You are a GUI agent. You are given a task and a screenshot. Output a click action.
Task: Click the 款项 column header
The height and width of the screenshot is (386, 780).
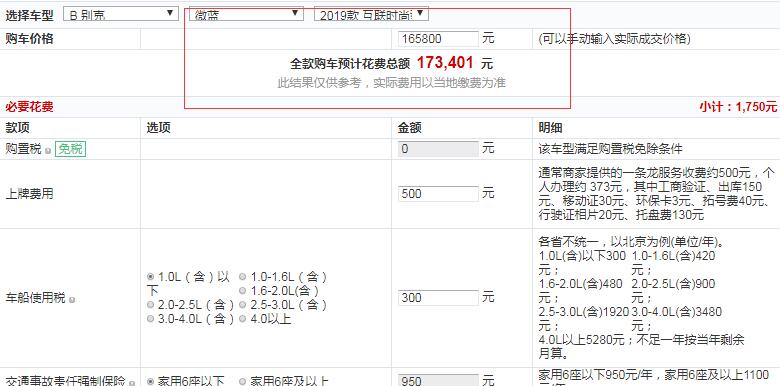click(x=17, y=128)
